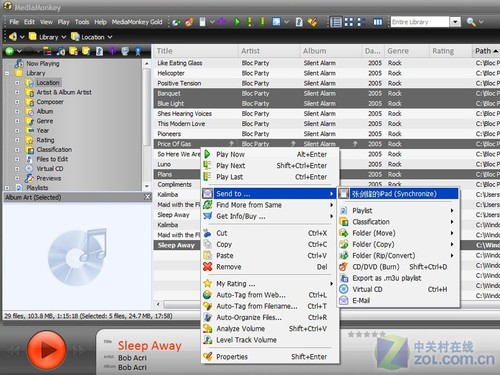Choose Find More from Same

[x=270, y=205]
